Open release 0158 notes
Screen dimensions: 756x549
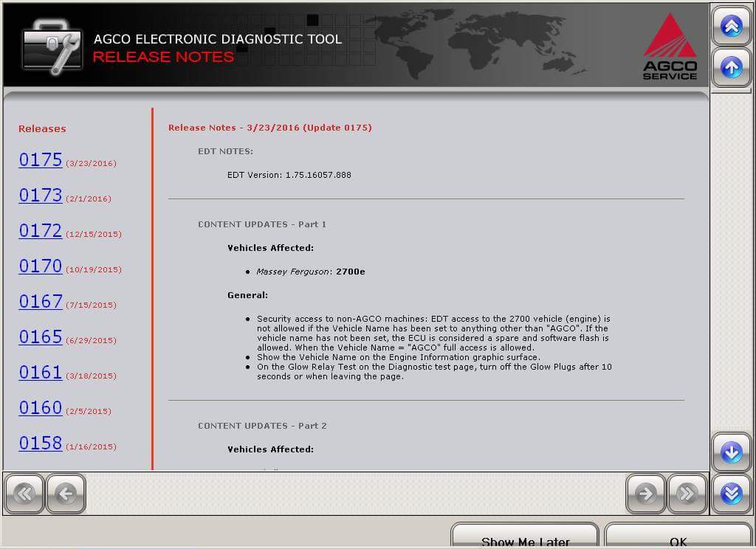tap(41, 443)
